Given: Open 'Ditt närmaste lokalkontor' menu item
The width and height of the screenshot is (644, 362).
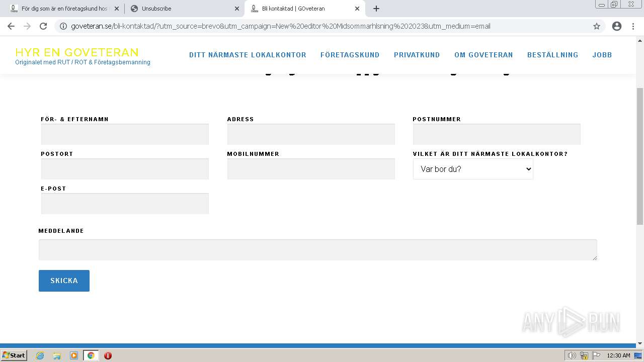Looking at the screenshot, I should tap(248, 55).
